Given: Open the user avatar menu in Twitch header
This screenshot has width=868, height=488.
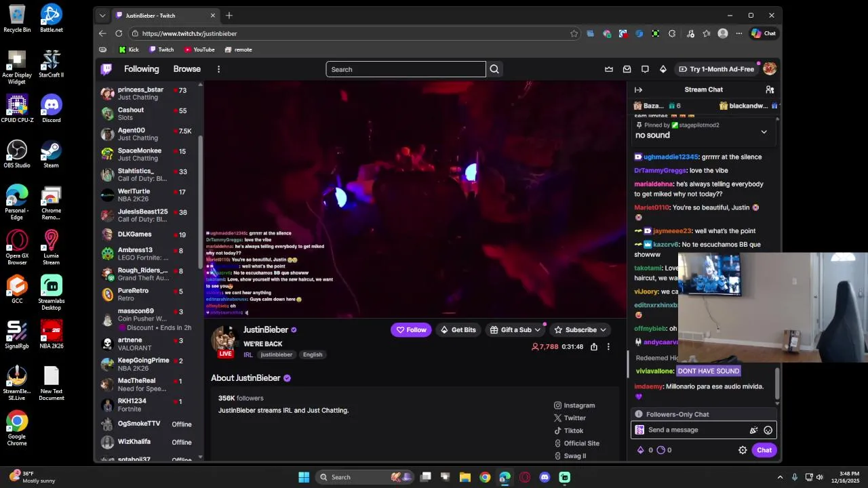Looking at the screenshot, I should (769, 69).
